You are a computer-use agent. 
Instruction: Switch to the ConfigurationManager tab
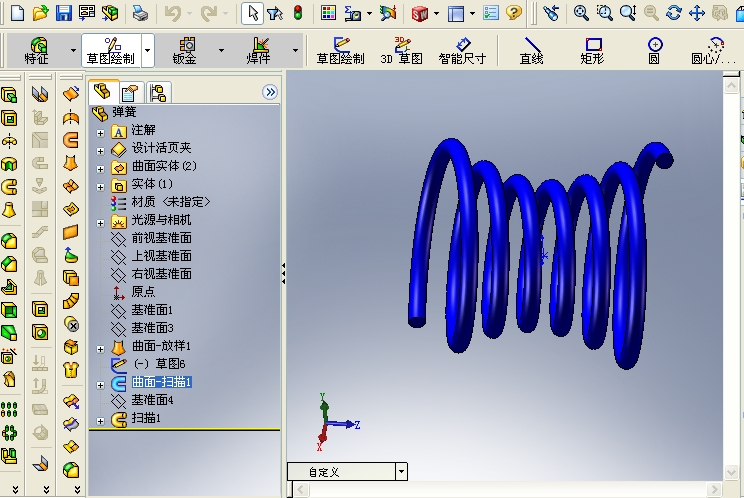click(x=158, y=93)
